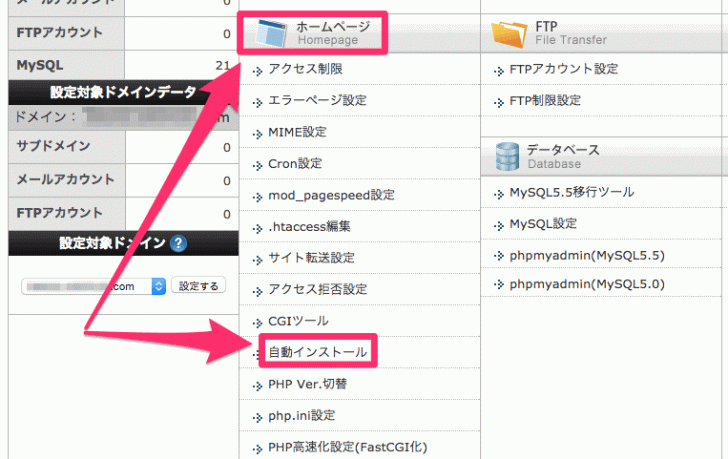Open the domain selection dropdown
728x459 pixels.
(93, 286)
